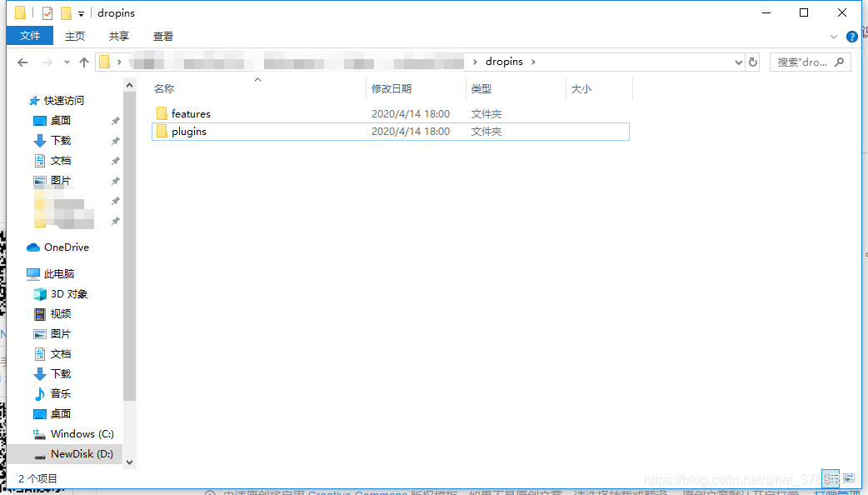This screenshot has width=868, height=495.
Task: Open the address bar history dropdown
Action: (x=738, y=62)
